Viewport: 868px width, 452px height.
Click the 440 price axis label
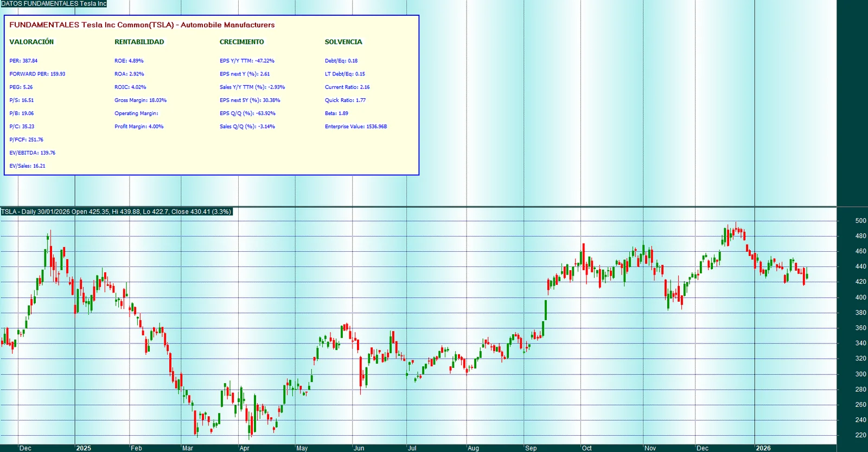[x=860, y=266]
